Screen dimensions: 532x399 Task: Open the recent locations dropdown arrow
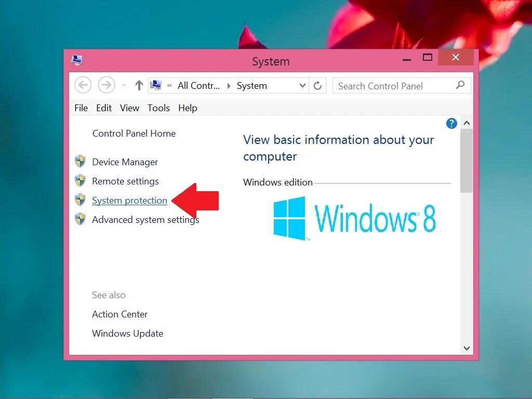click(x=124, y=85)
